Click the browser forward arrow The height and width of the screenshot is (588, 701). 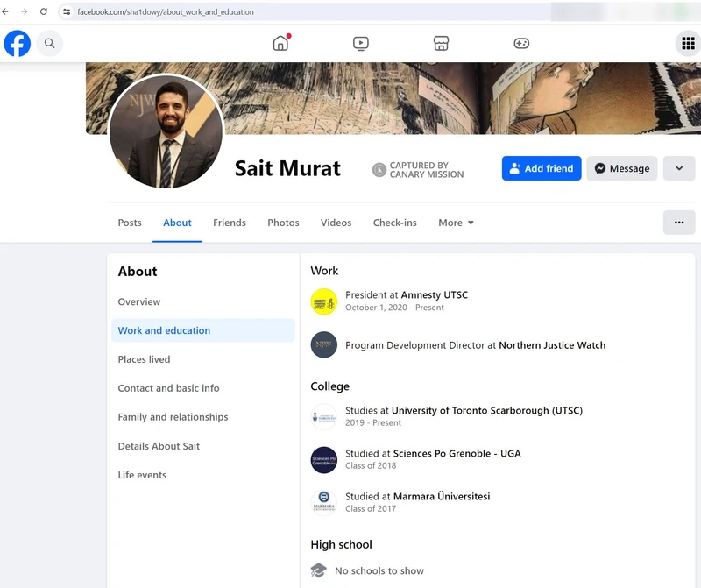[25, 11]
